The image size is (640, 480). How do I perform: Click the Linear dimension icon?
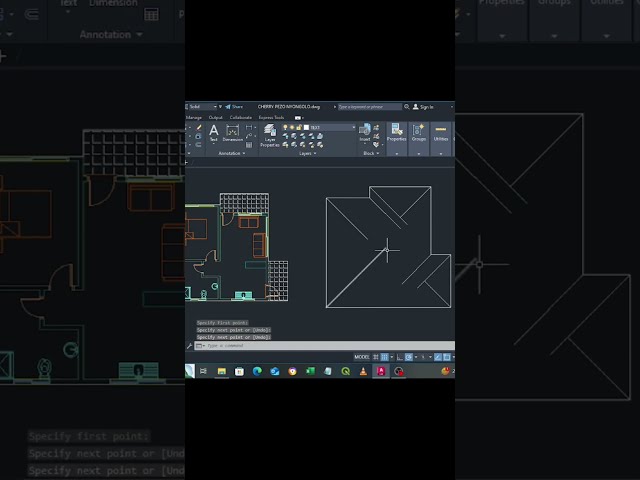[249, 128]
